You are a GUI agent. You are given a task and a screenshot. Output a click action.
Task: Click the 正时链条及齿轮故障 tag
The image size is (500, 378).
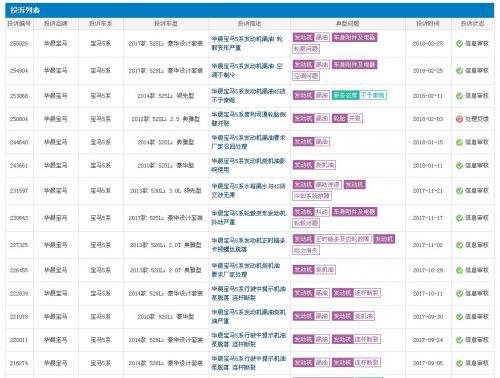342,239
